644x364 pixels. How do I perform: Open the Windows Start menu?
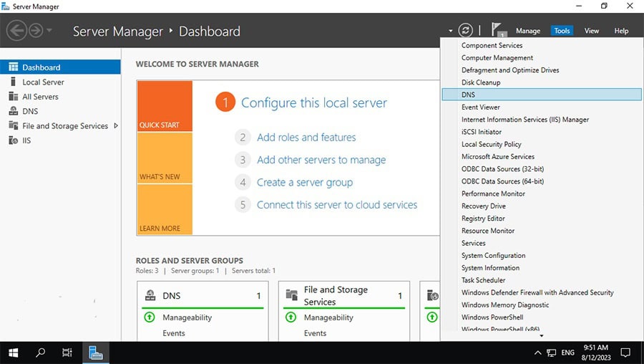[x=13, y=353]
